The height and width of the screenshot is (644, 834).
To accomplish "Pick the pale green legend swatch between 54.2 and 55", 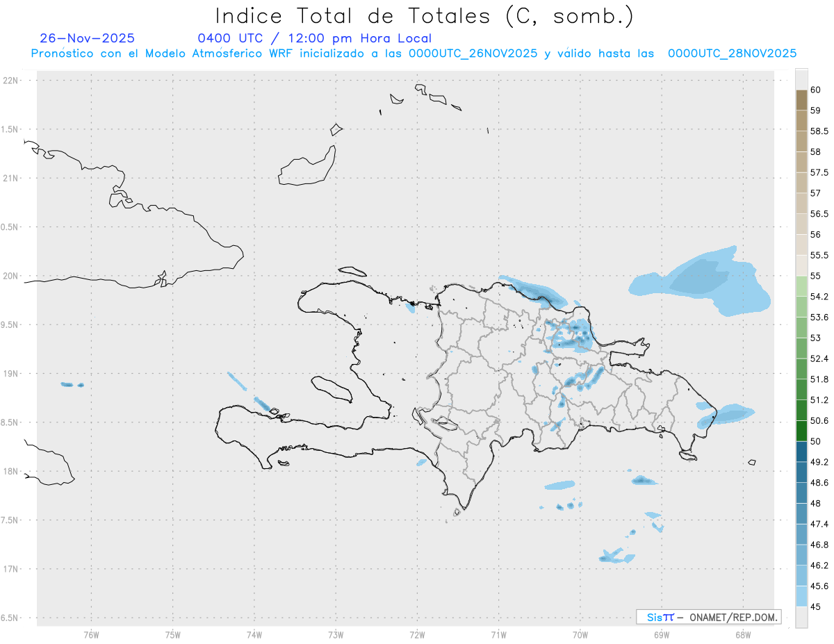I will [x=801, y=286].
